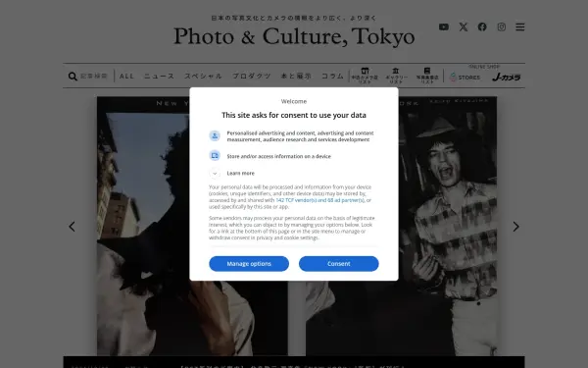The image size is (588, 368).
Task: Click the Photo & Culture, Tokyo site title
Action: point(294,37)
